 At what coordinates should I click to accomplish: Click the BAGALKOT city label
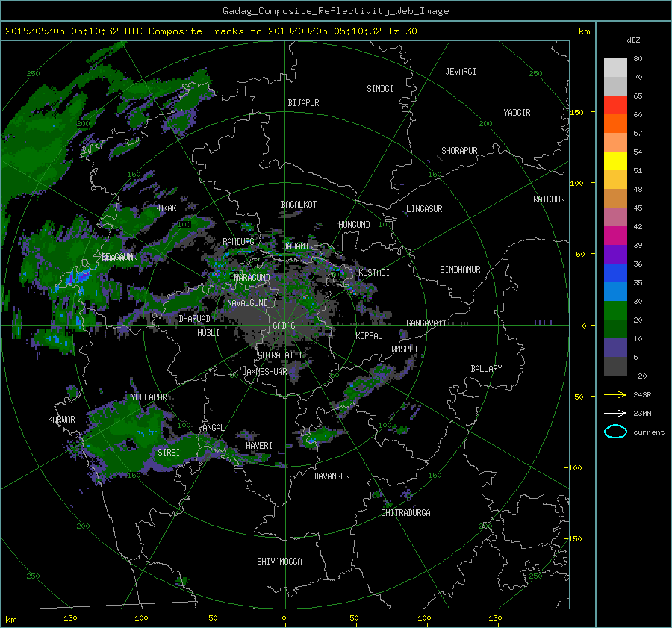coord(299,205)
